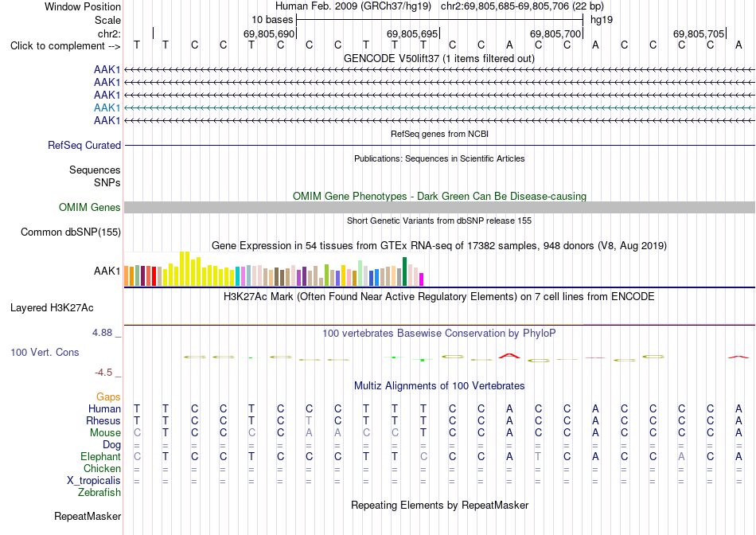Click the Mouse species label
The image size is (756, 535).
click(x=105, y=433)
